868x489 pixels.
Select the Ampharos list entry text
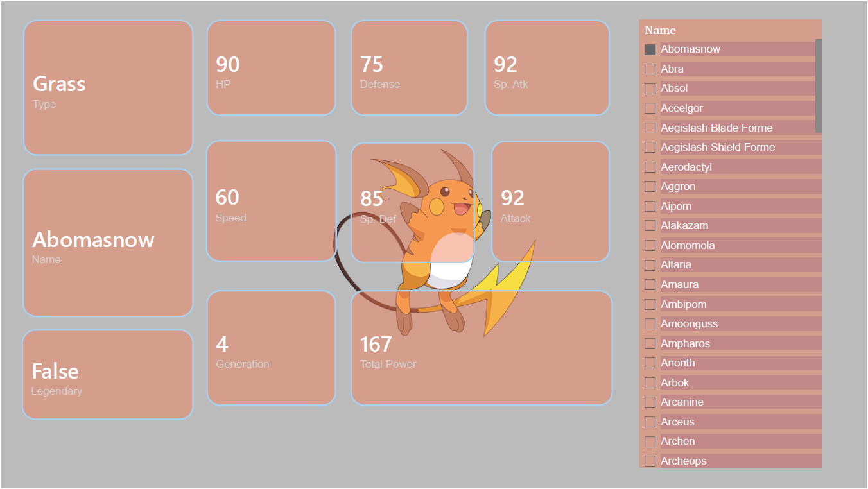point(686,343)
